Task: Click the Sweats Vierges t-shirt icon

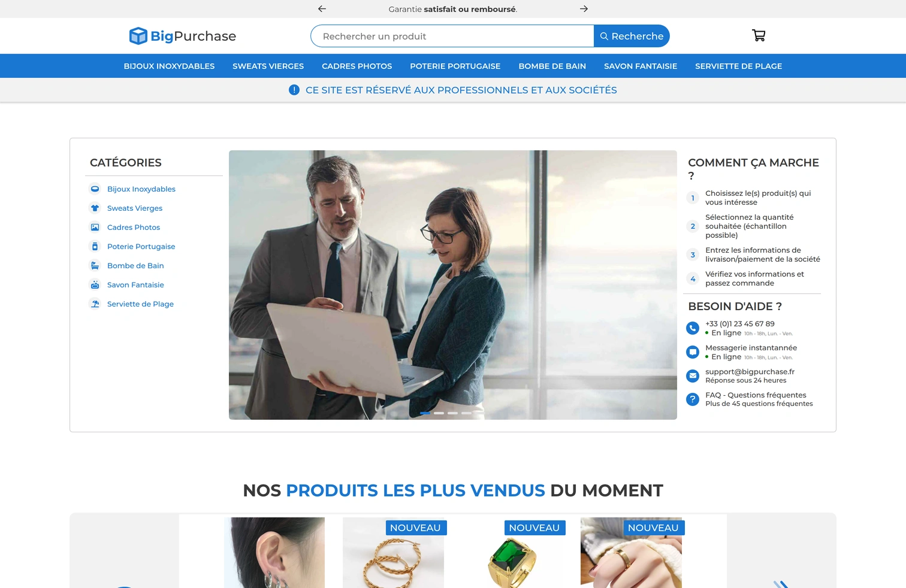Action: [x=95, y=208]
